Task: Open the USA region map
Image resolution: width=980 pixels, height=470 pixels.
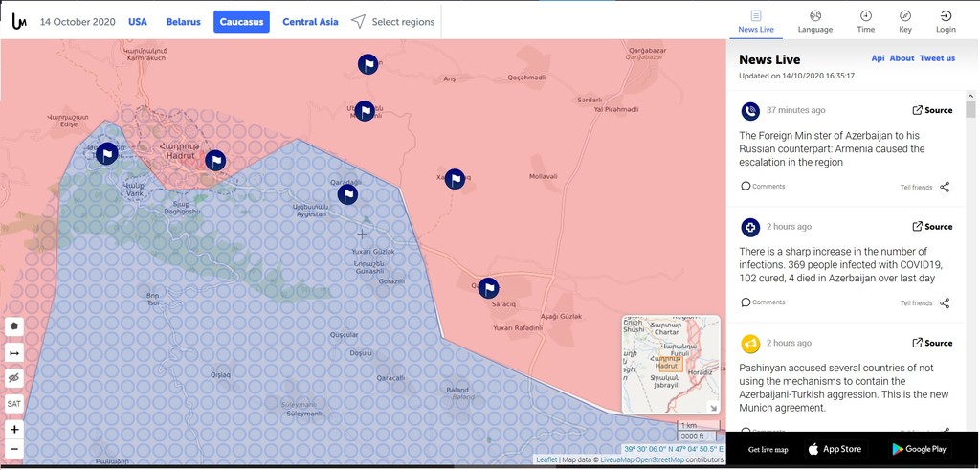Action: (x=138, y=22)
